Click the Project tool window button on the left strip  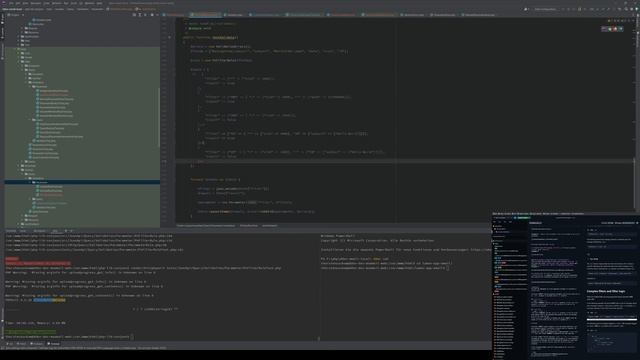(x=2, y=20)
